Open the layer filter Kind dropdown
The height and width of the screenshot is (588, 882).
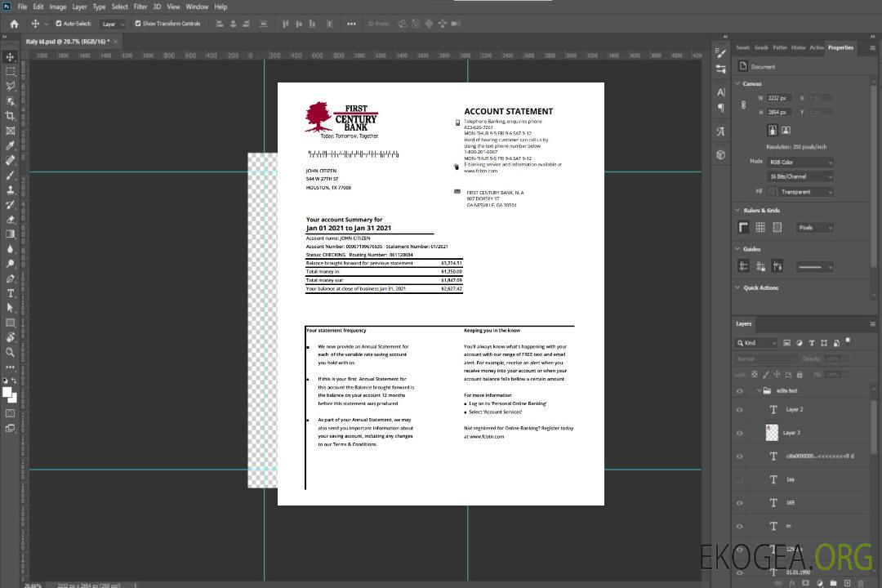click(756, 343)
